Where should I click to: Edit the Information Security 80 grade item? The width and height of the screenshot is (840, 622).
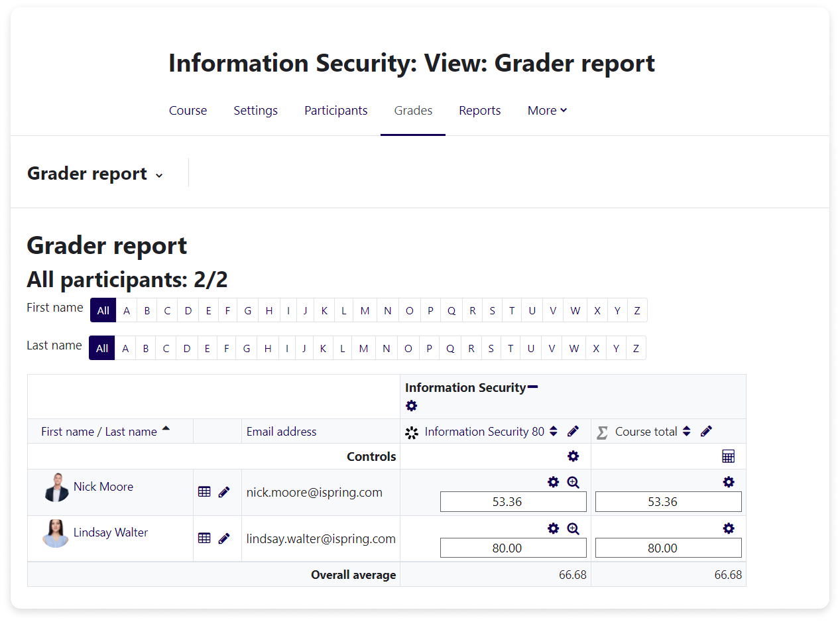[x=573, y=432]
